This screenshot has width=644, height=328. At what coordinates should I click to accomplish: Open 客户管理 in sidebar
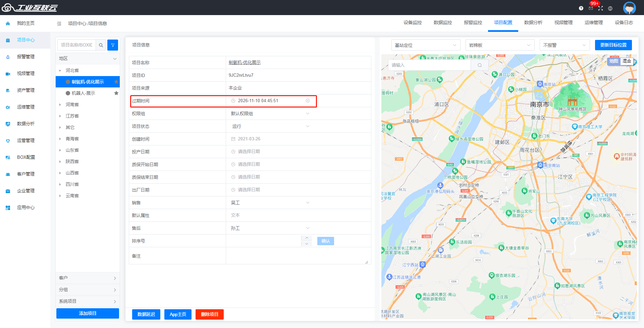click(25, 174)
